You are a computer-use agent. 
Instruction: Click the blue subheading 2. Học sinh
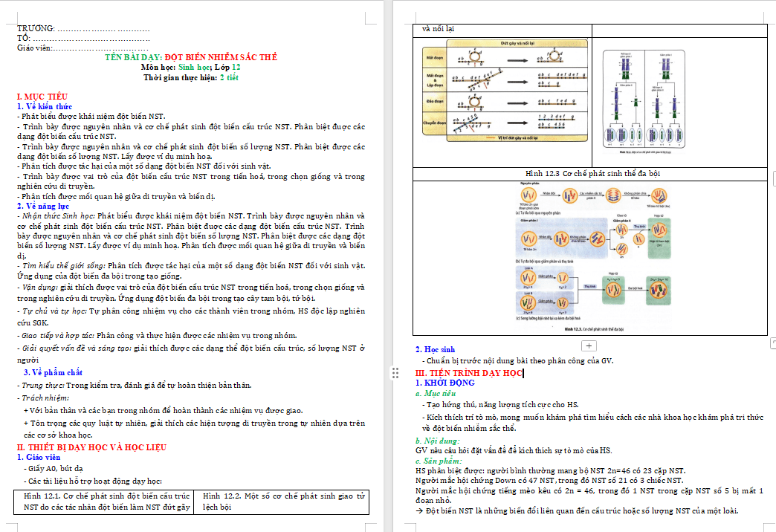(435, 350)
